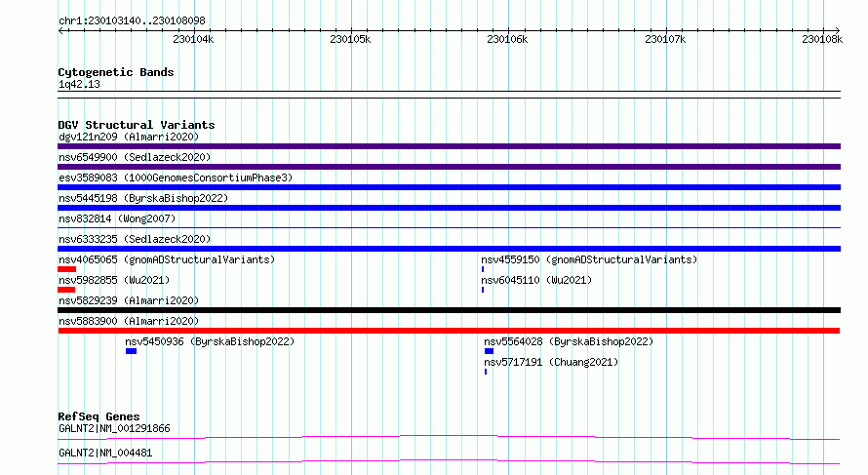Open esv3589083 (1000GenomesConsortiumPhase3) label
868x475 pixels.
pyautogui.click(x=176, y=178)
